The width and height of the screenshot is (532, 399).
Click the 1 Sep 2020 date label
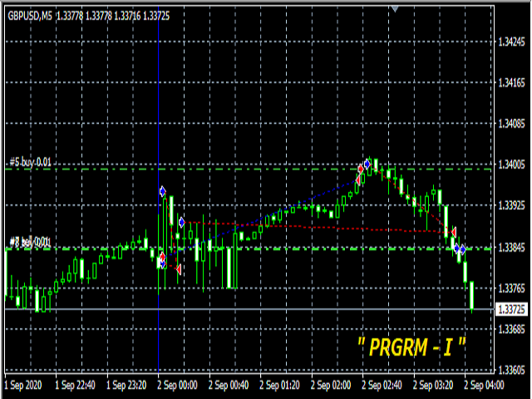(x=22, y=386)
